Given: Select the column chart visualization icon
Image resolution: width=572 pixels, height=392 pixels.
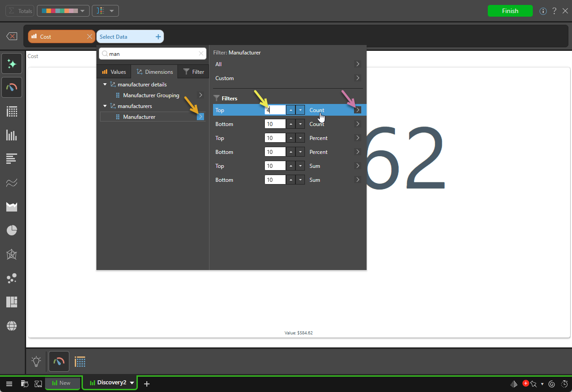Looking at the screenshot, I should click(12, 135).
